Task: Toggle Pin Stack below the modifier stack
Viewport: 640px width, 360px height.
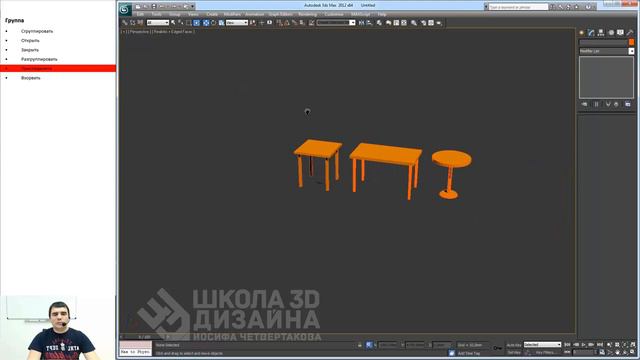Action: click(584, 104)
